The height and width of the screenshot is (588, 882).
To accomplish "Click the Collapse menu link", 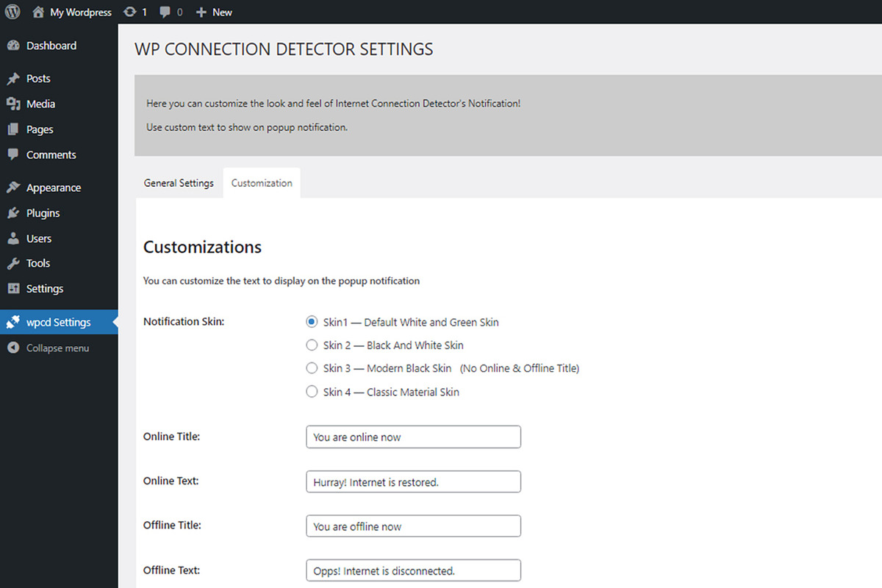I will 57,348.
